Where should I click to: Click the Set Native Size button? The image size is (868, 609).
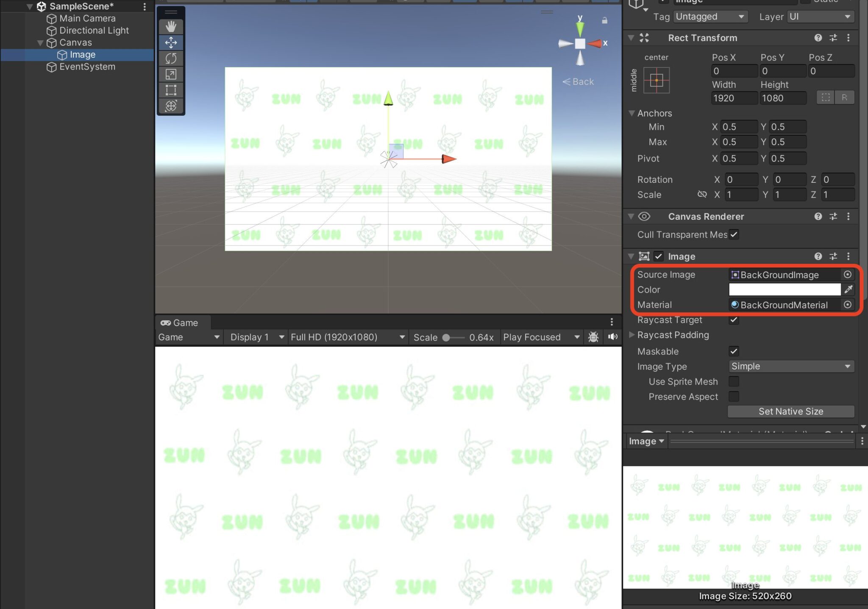click(x=791, y=411)
